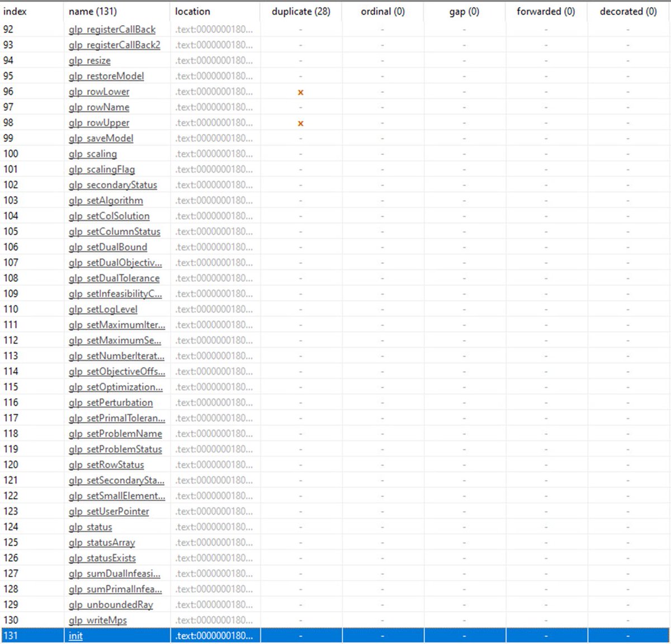Sort by the duplicate (28) column header
The width and height of the screenshot is (671, 644).
coord(300,11)
